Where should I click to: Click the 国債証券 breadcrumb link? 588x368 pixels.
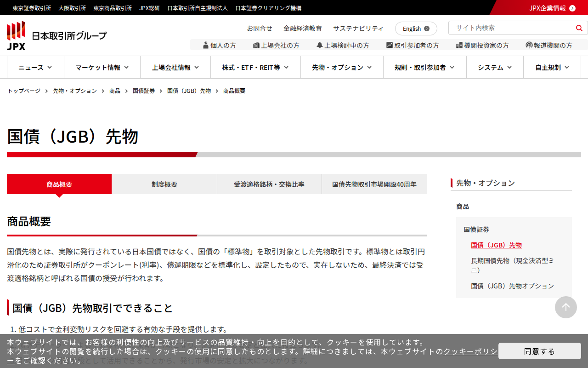pyautogui.click(x=144, y=91)
